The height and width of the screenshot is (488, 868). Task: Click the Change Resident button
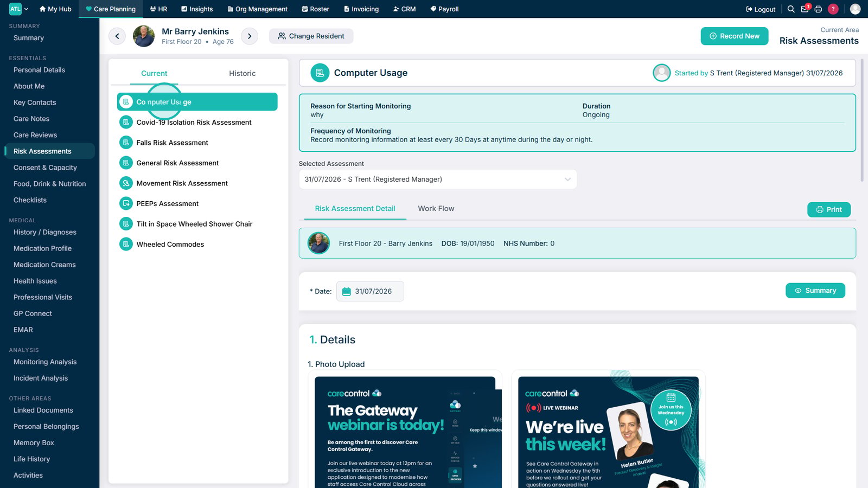[311, 36]
